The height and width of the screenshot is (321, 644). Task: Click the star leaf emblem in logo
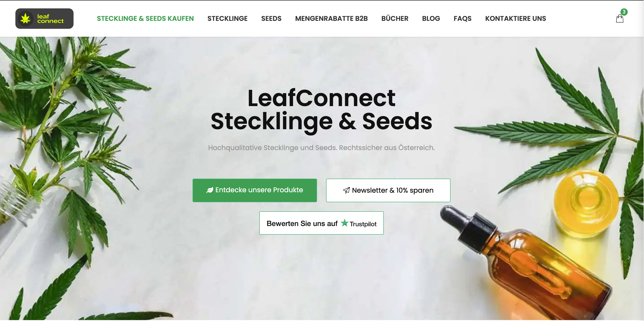(26, 19)
